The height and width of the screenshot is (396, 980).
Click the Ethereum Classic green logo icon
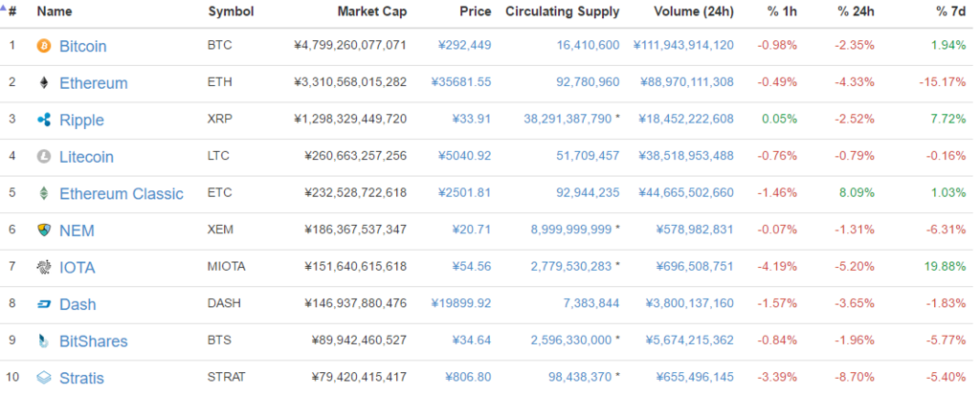(x=44, y=193)
